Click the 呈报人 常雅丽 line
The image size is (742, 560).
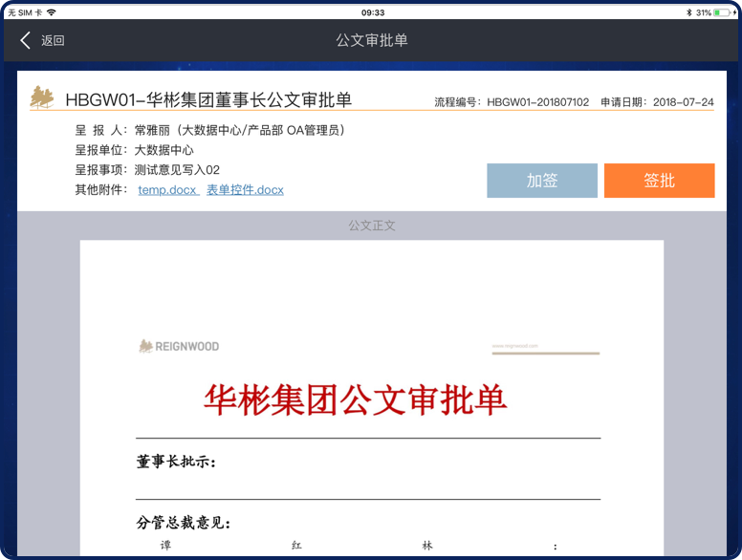(210, 130)
